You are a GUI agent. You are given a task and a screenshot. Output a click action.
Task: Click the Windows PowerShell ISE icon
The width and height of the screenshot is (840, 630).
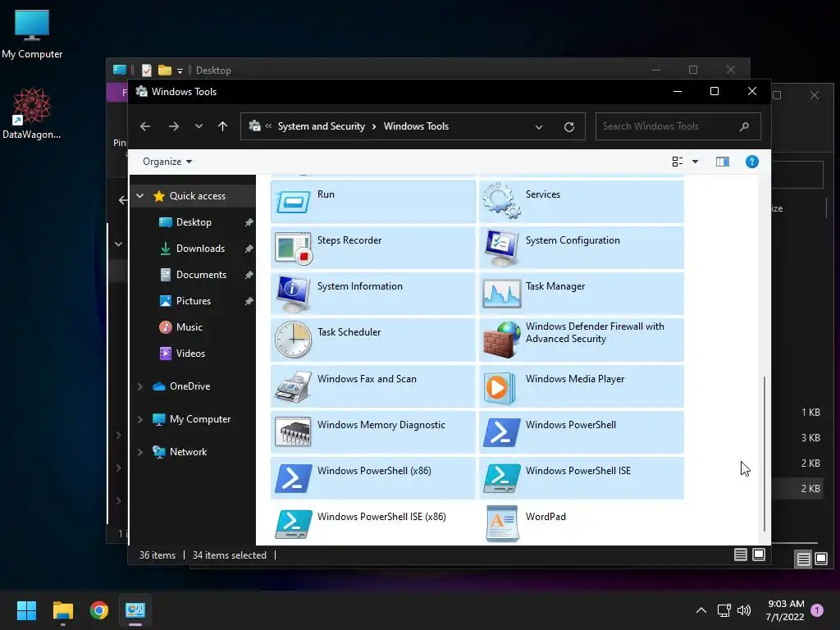pos(501,478)
